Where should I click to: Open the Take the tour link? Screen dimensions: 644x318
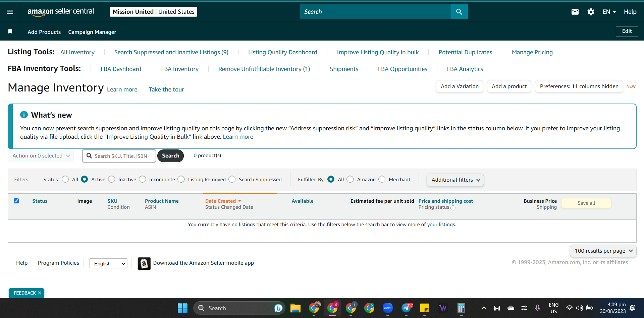pyautogui.click(x=166, y=89)
